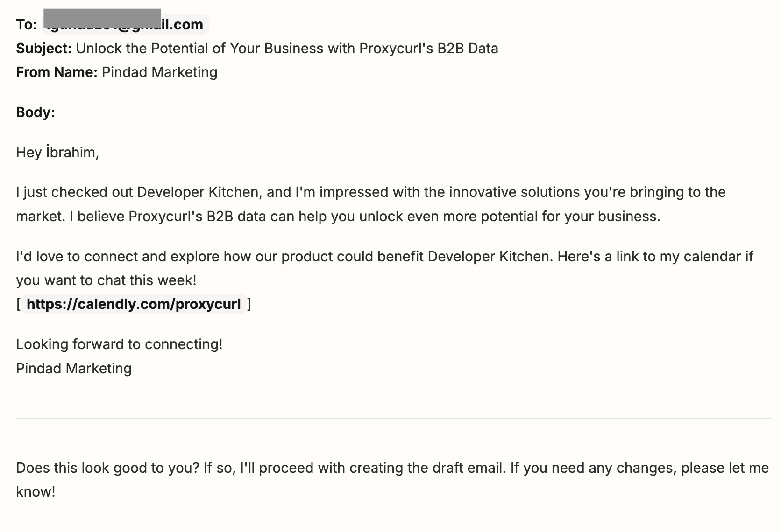Select the 'Unlock the Potential' subject line text
The height and width of the screenshot is (532, 781).
(287, 49)
